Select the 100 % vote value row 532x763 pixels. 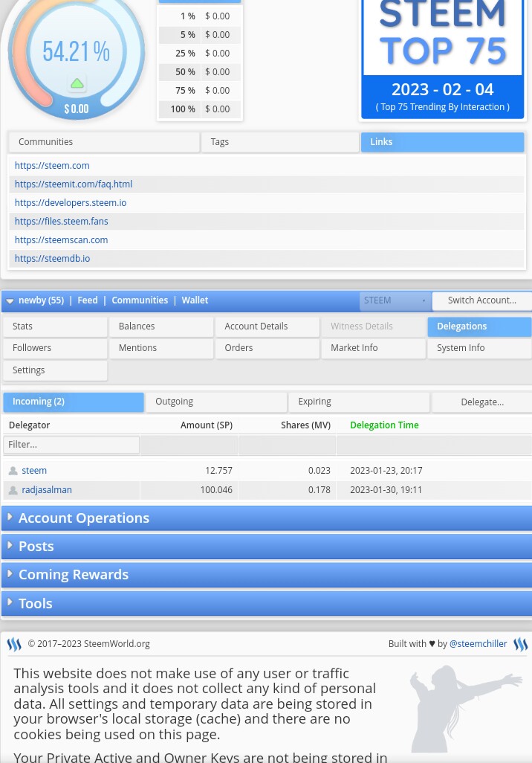(200, 109)
